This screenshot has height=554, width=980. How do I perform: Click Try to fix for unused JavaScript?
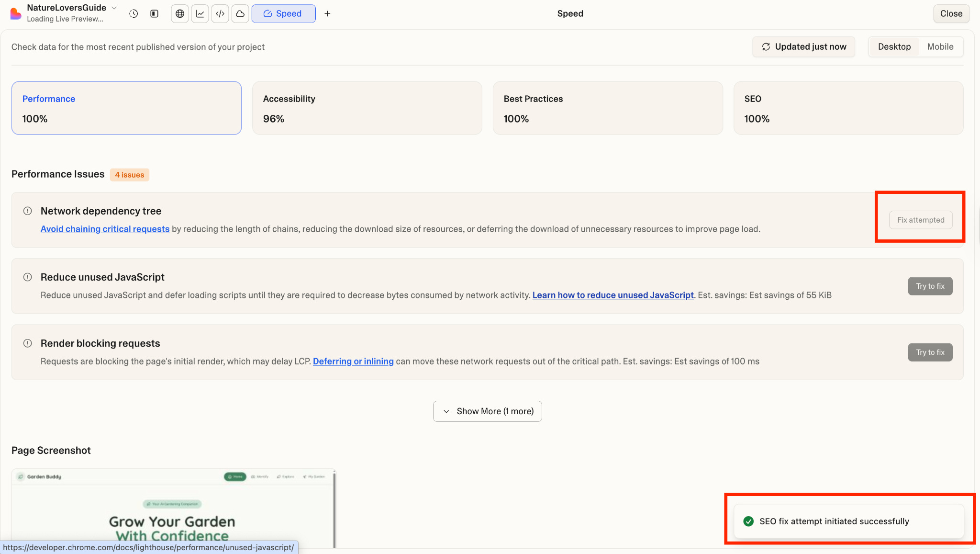pos(930,286)
